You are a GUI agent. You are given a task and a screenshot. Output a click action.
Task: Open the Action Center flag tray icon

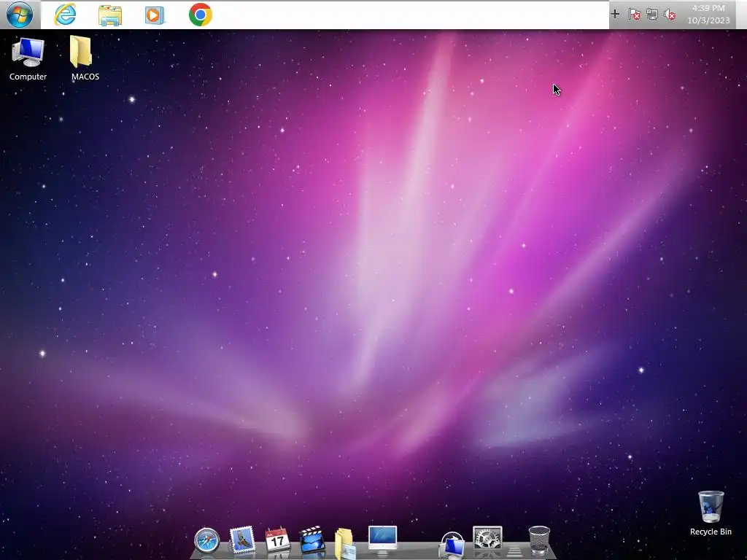coord(634,15)
